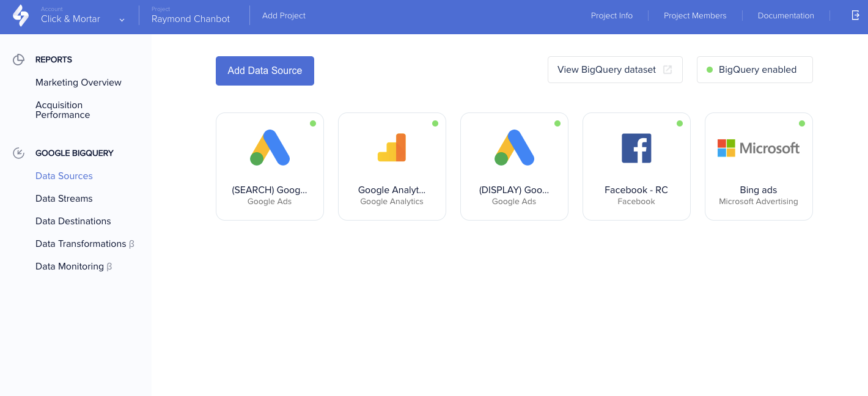Open the Click & Mortar account dropdown arrow
Viewport: 868px width, 396px height.
pos(122,20)
